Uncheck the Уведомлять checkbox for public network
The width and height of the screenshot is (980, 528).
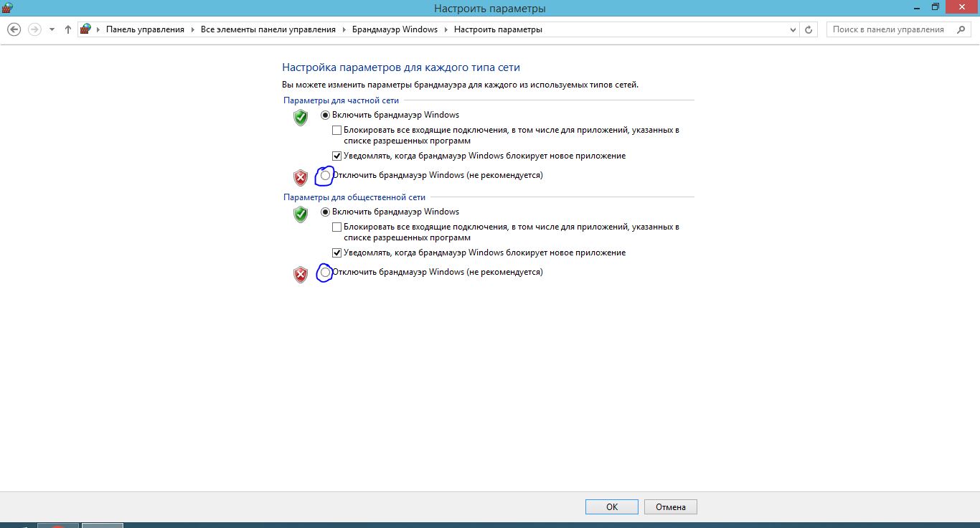pos(336,253)
